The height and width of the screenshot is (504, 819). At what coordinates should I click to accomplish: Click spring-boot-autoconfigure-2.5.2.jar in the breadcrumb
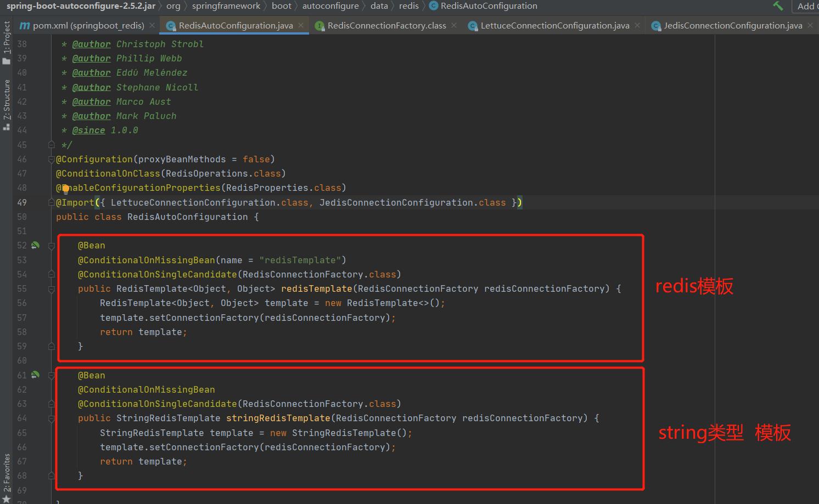(81, 6)
